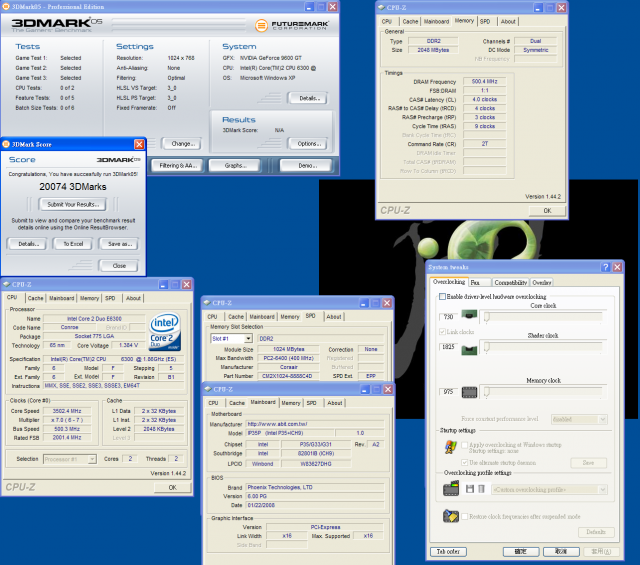Check Apply overclocking at Windows startup
Image resolution: width=640 pixels, height=565 pixels.
464,445
